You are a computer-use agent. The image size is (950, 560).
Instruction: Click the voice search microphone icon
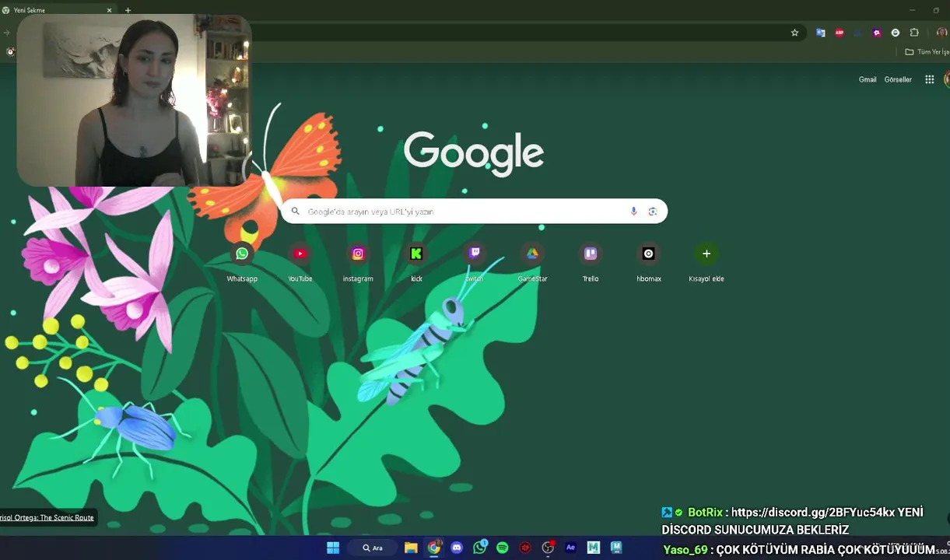pyautogui.click(x=633, y=212)
